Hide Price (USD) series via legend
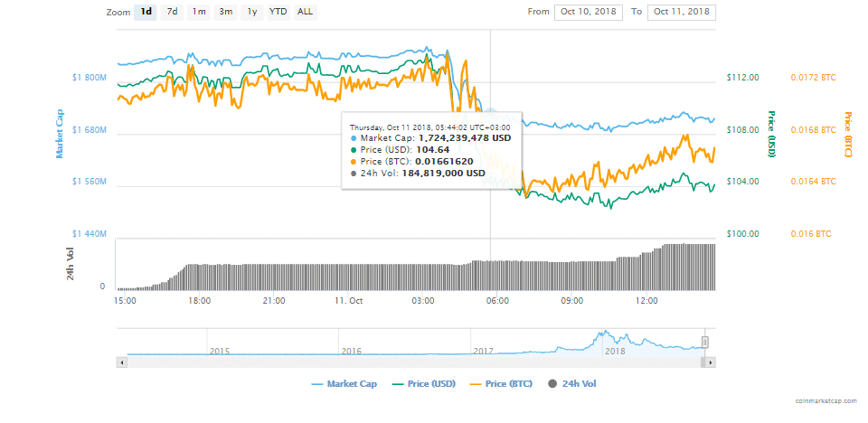The height and width of the screenshot is (423, 868). (427, 384)
